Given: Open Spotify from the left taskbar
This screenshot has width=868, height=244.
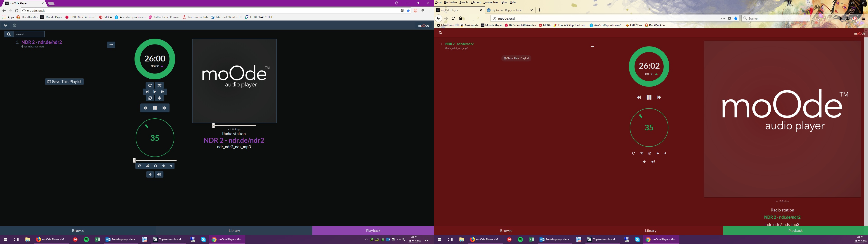Looking at the screenshot, I should (x=86, y=240).
